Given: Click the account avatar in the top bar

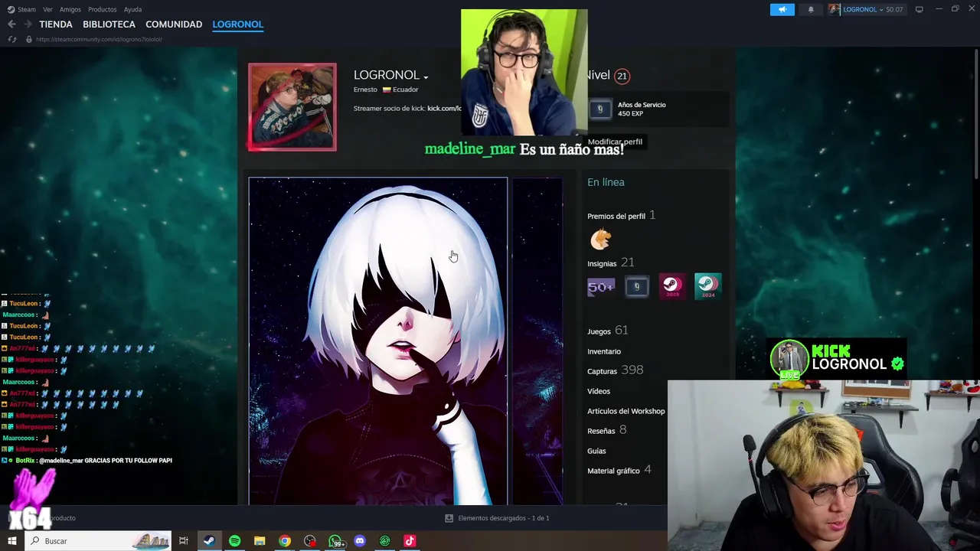Looking at the screenshot, I should (x=835, y=9).
